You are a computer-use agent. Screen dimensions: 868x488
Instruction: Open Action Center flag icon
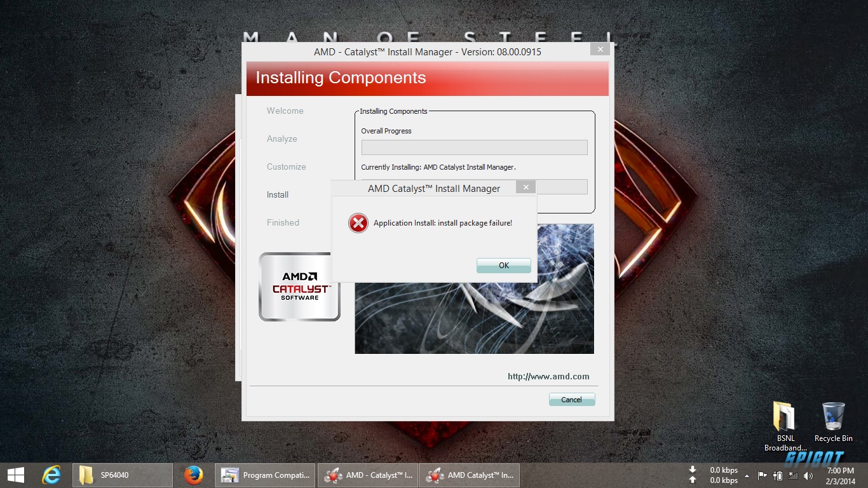762,475
